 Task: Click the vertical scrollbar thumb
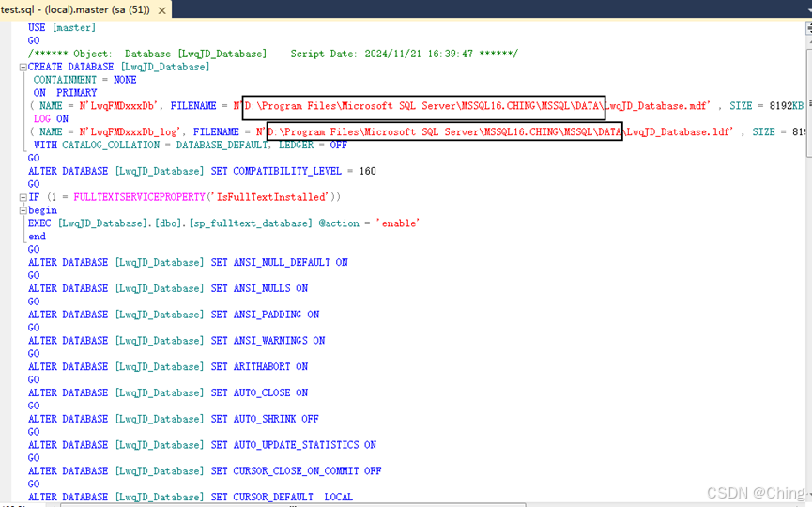point(809,103)
